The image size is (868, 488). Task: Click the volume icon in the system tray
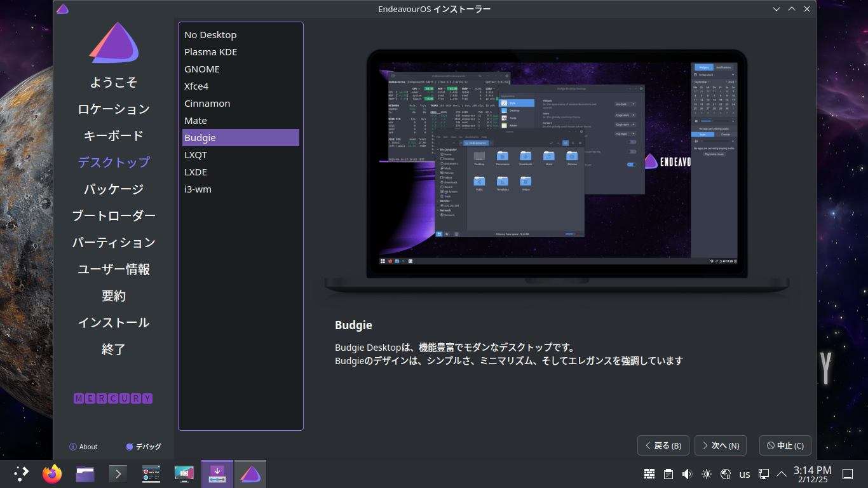coord(687,473)
